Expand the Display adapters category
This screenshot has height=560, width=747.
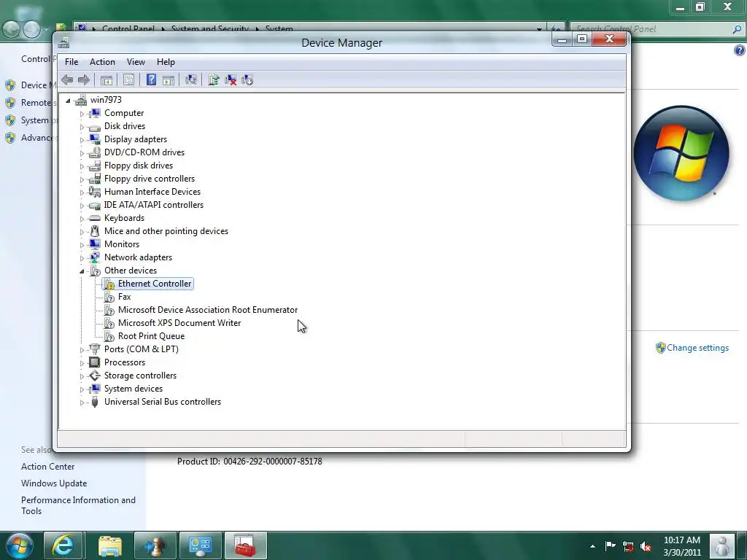82,140
